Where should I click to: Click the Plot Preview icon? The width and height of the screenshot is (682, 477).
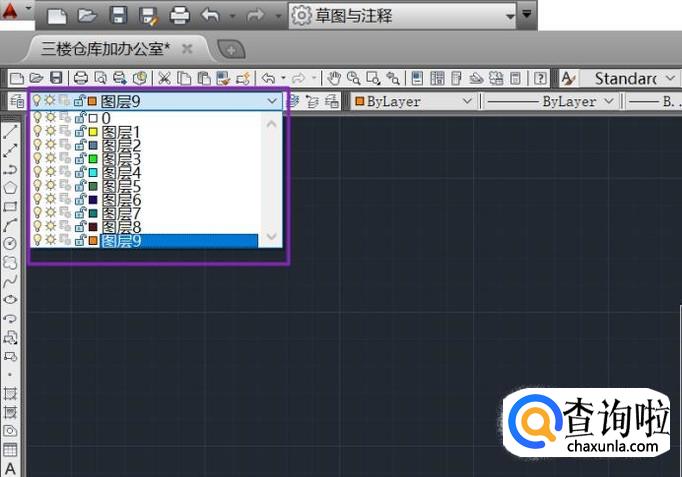(x=100, y=78)
